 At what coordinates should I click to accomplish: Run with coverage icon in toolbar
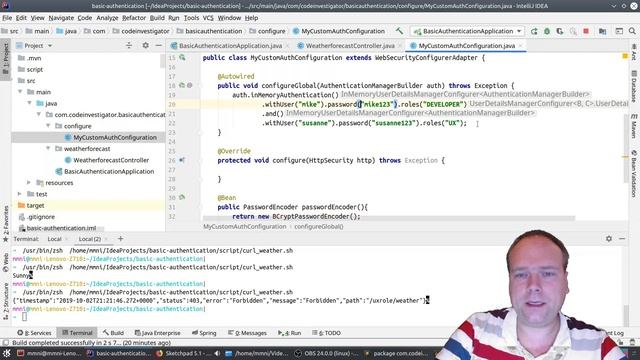click(560, 31)
